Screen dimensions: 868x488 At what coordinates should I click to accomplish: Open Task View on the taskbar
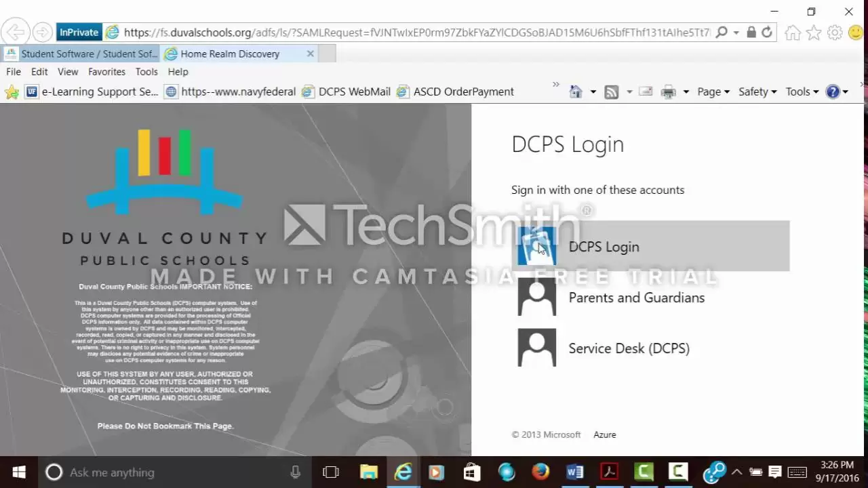[331, 472]
